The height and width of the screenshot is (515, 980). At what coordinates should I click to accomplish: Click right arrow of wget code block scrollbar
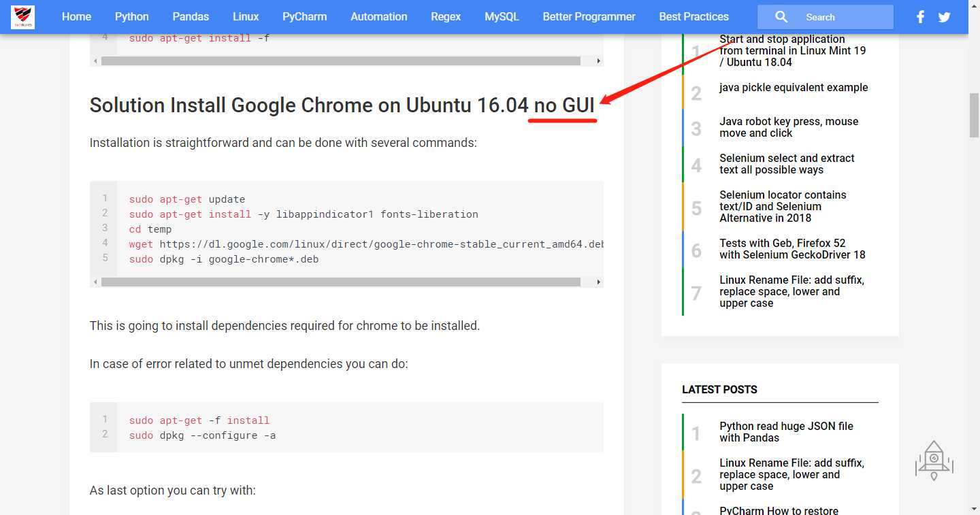598,282
